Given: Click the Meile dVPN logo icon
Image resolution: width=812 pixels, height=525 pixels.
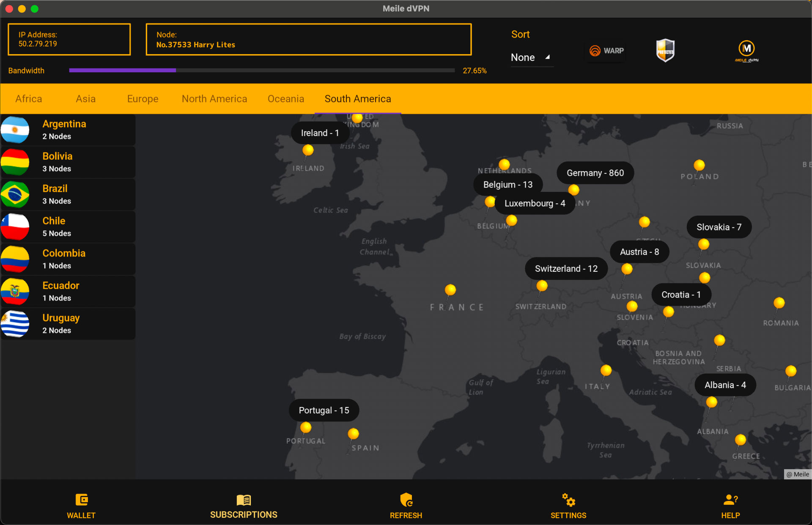Looking at the screenshot, I should (x=746, y=50).
